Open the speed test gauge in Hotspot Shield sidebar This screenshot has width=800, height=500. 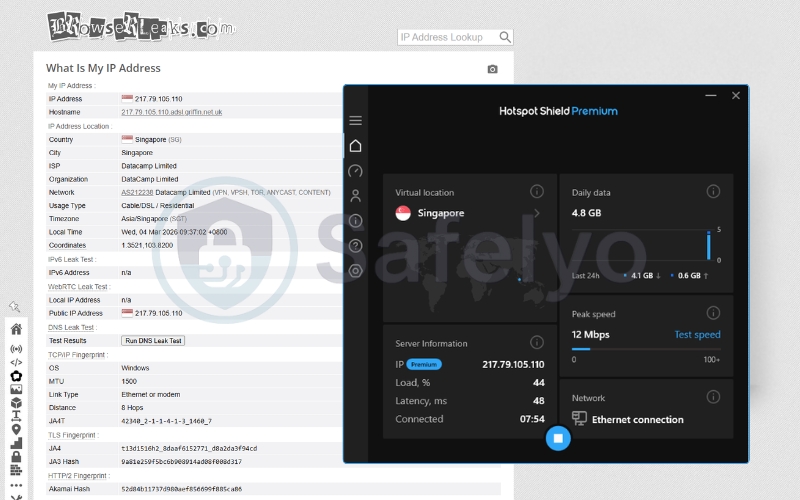click(356, 171)
